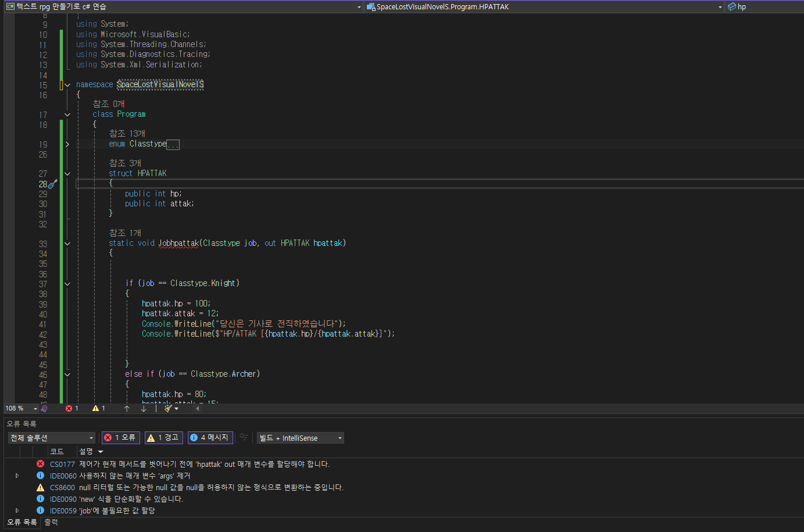Open the IDE0059 code link
The height and width of the screenshot is (532, 804).
coord(63,510)
